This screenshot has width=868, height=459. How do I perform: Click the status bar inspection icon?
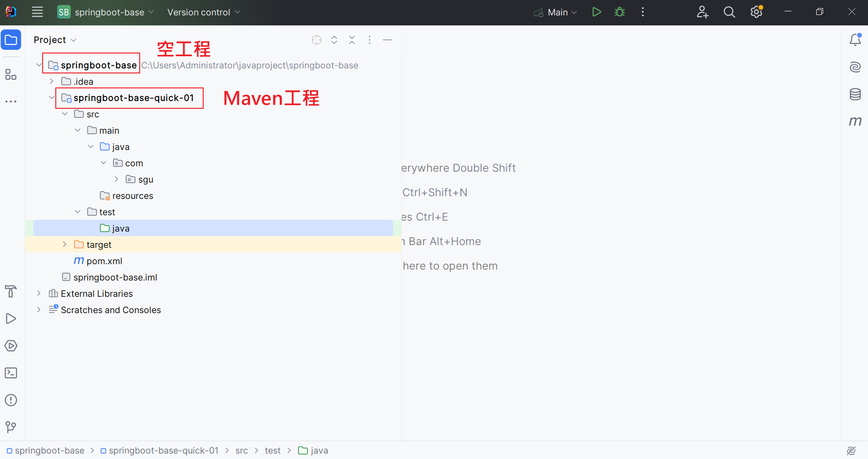pos(851,450)
